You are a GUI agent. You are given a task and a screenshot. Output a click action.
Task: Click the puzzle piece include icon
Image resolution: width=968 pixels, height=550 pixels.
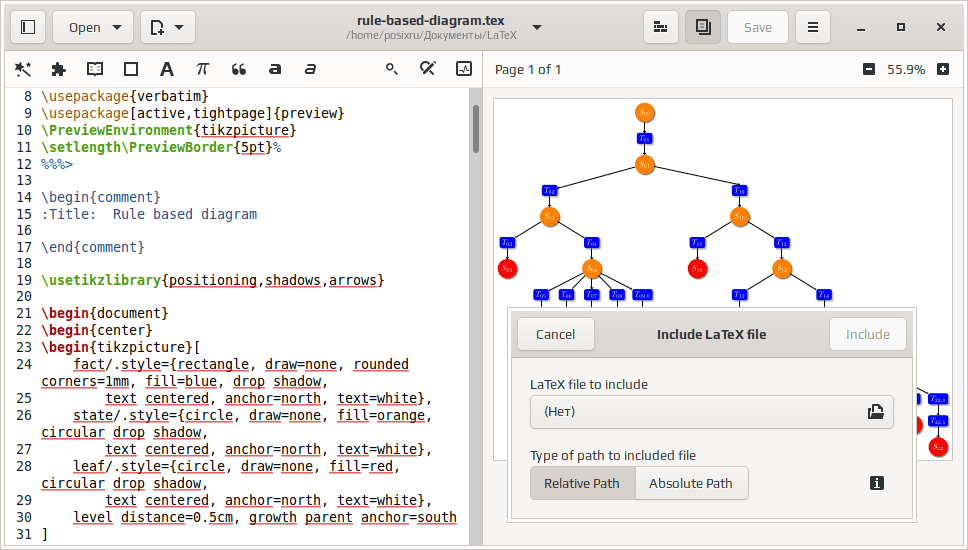click(59, 69)
